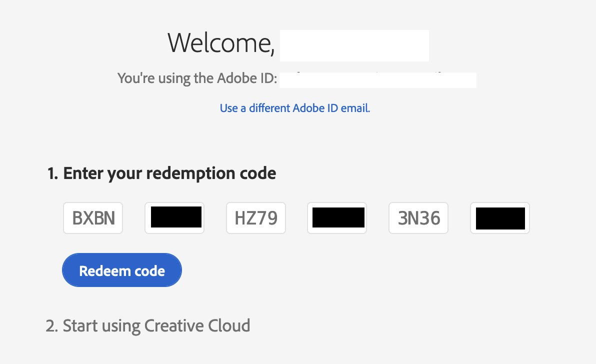This screenshot has width=596, height=364.
Task: Open the 'Use a different Adobe ID email' link
Action: click(294, 108)
